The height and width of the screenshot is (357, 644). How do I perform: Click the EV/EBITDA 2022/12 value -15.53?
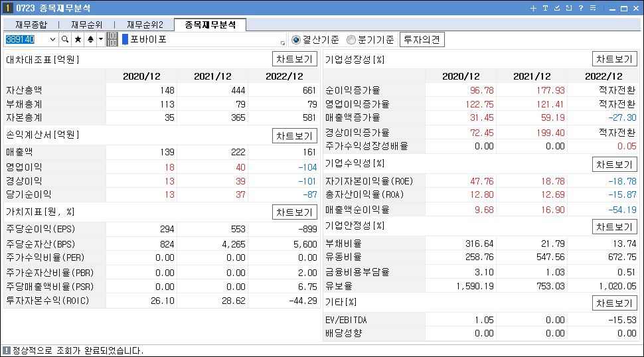(622, 320)
